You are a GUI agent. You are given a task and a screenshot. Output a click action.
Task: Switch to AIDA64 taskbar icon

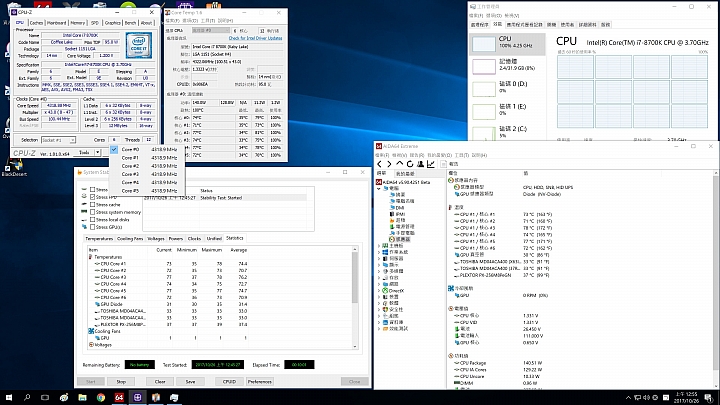(x=119, y=397)
